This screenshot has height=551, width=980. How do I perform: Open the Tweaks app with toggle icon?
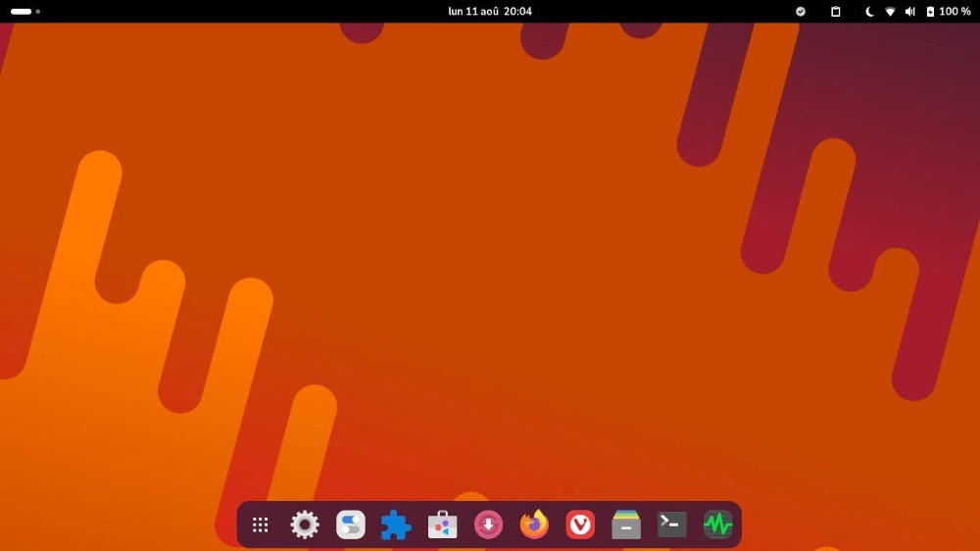[x=351, y=525]
